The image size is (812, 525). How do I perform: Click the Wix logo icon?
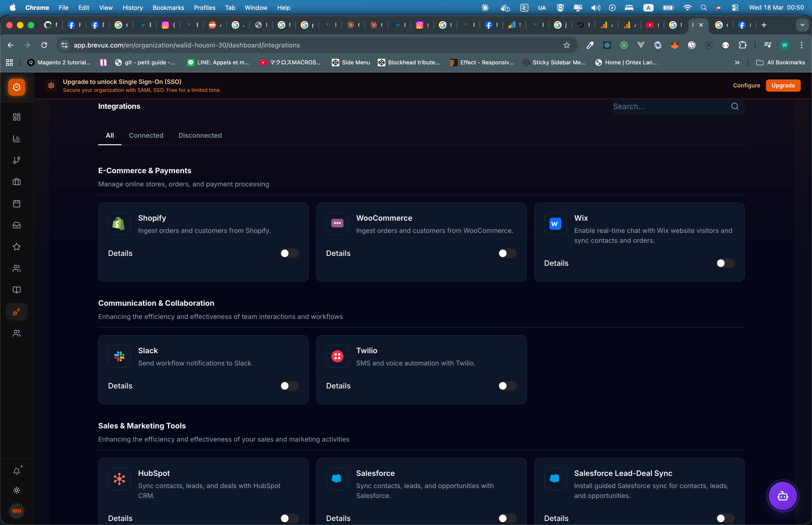click(555, 224)
